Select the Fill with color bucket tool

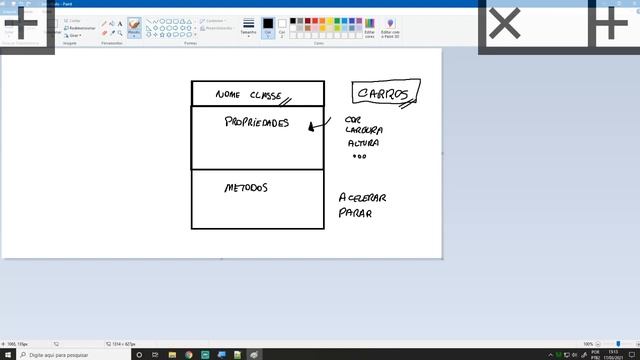coord(112,24)
